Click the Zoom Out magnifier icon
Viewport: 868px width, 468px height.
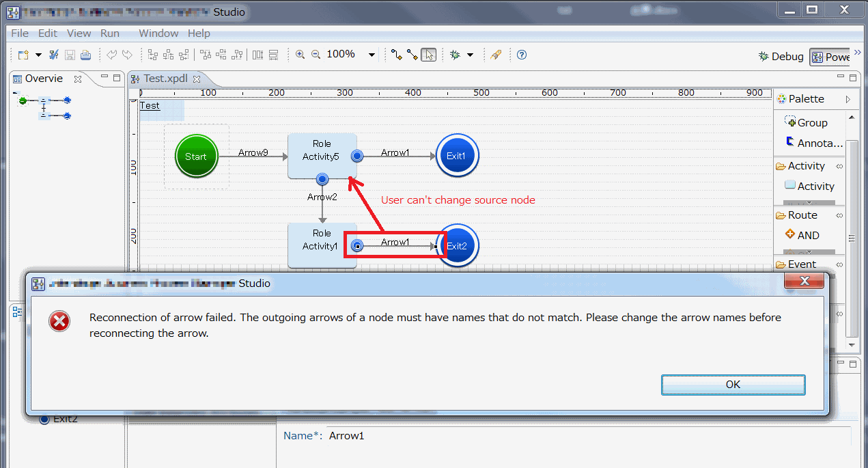[316, 55]
